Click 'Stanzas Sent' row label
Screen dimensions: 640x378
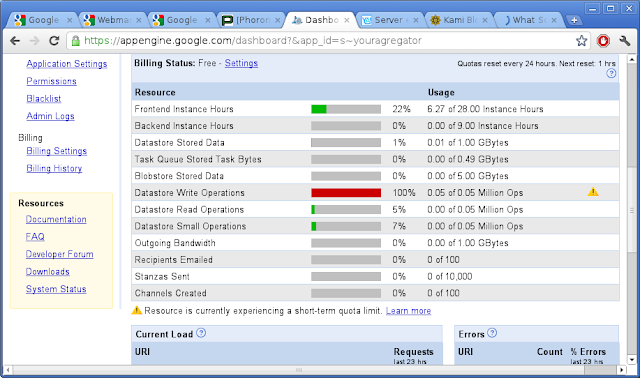pos(162,276)
